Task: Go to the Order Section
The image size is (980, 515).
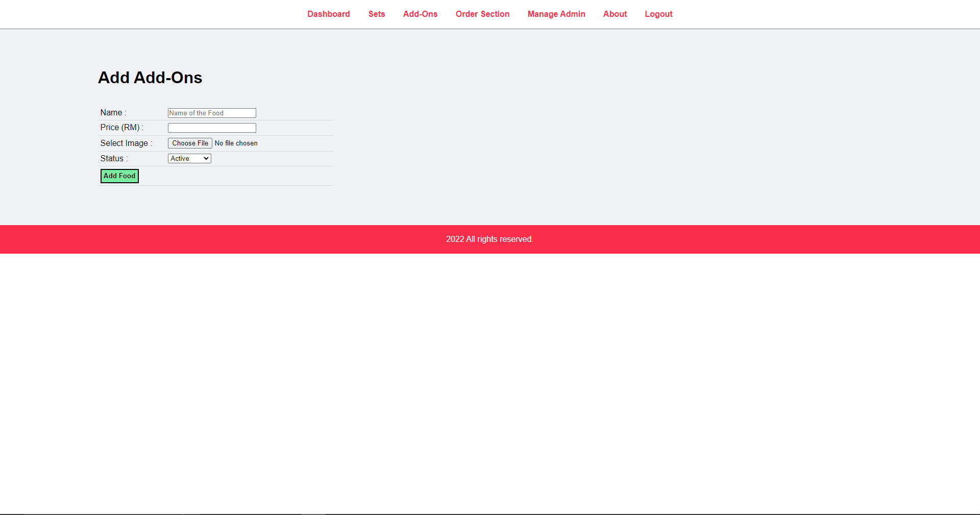Action: tap(482, 14)
